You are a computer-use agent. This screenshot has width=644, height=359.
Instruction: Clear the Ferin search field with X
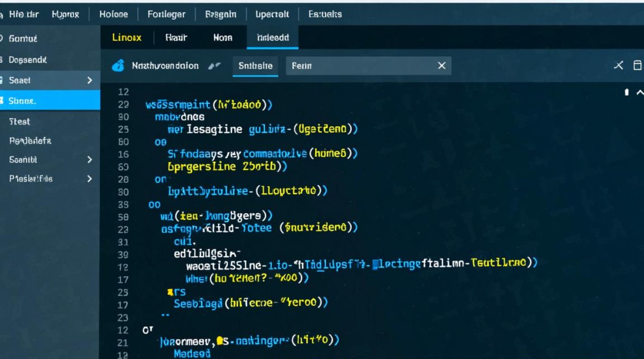point(441,66)
